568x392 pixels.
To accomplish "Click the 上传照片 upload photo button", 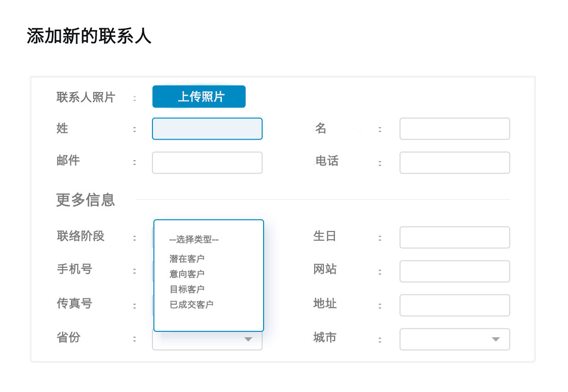I will click(199, 97).
